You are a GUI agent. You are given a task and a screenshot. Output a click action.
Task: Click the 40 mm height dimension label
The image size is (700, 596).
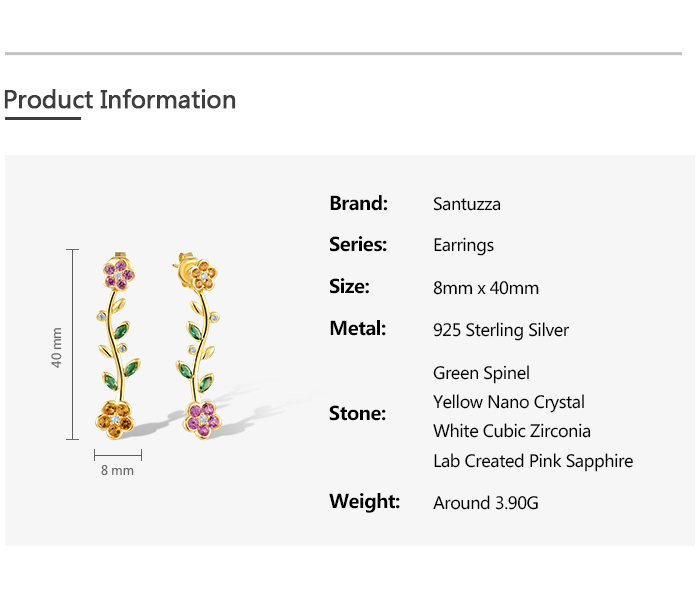pos(57,346)
